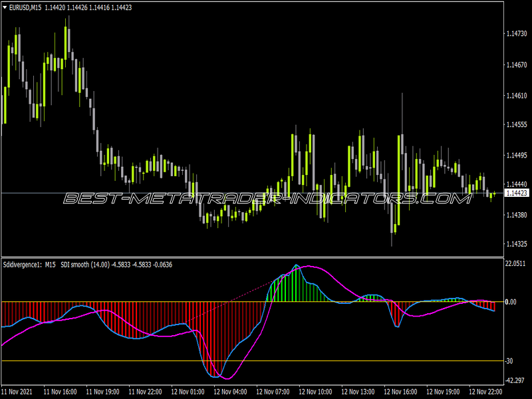532x399 pixels.
Task: Open the chart menu triangle beside EURUSD
Action: coord(5,7)
